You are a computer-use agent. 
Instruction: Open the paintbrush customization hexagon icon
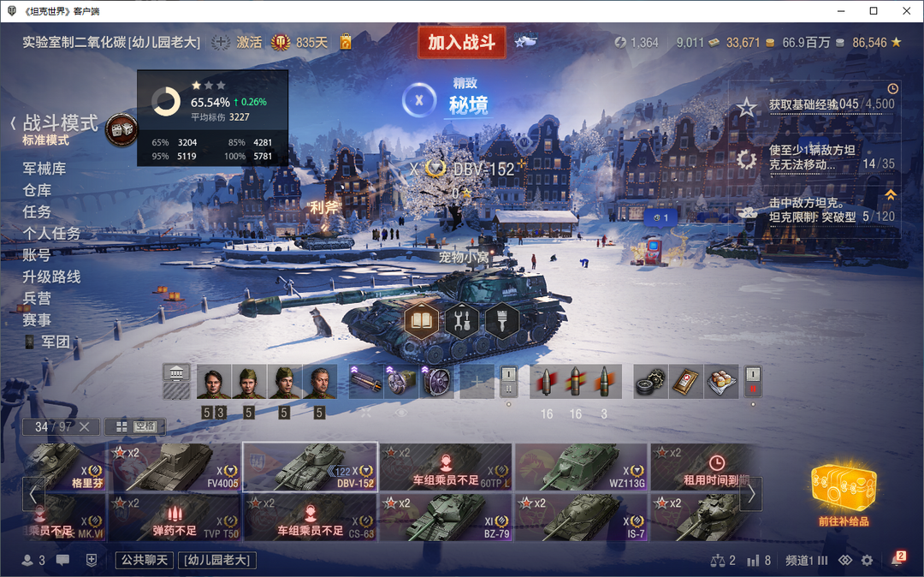pyautogui.click(x=502, y=322)
